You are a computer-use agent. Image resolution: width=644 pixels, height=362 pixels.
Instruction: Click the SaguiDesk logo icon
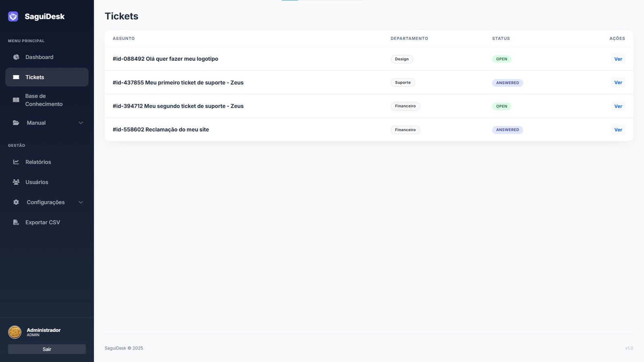coord(13,16)
